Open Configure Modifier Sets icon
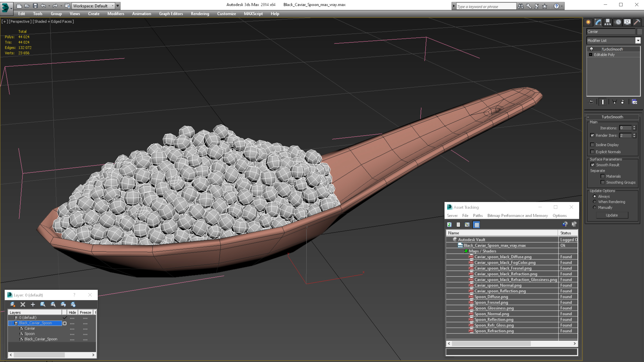This screenshot has height=362, width=644. click(x=635, y=102)
